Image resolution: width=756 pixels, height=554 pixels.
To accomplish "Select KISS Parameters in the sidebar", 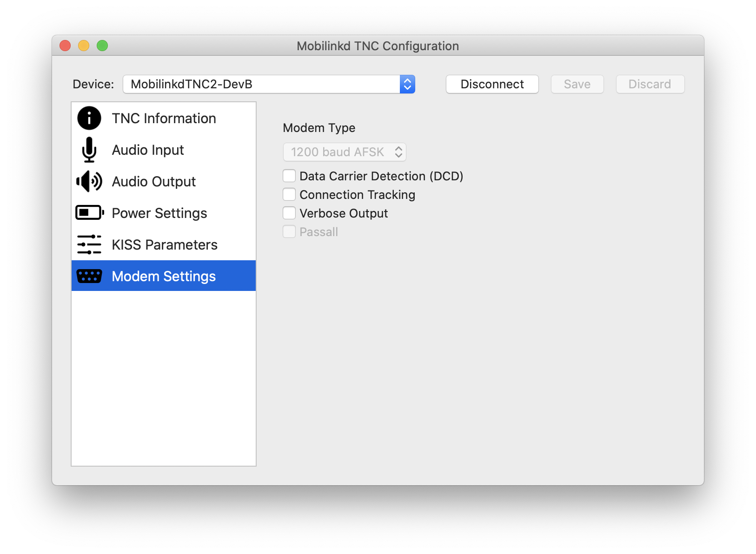I will [x=164, y=244].
